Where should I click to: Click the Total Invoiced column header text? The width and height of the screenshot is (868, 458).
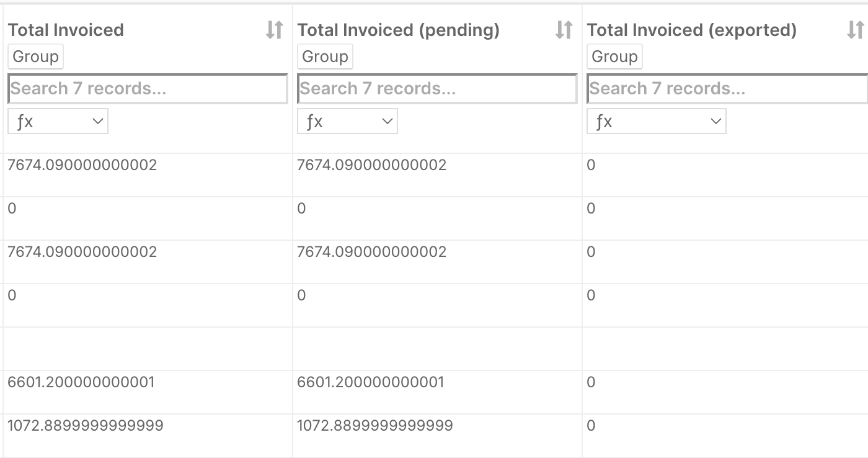tap(66, 30)
